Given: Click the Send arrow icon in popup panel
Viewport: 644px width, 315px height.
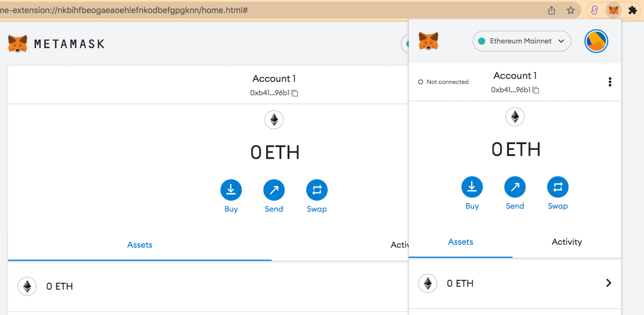Looking at the screenshot, I should 515,187.
